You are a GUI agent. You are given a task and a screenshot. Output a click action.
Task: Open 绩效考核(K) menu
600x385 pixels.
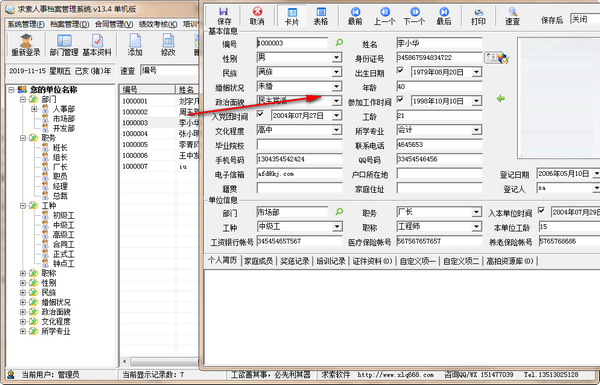pyautogui.click(x=158, y=24)
